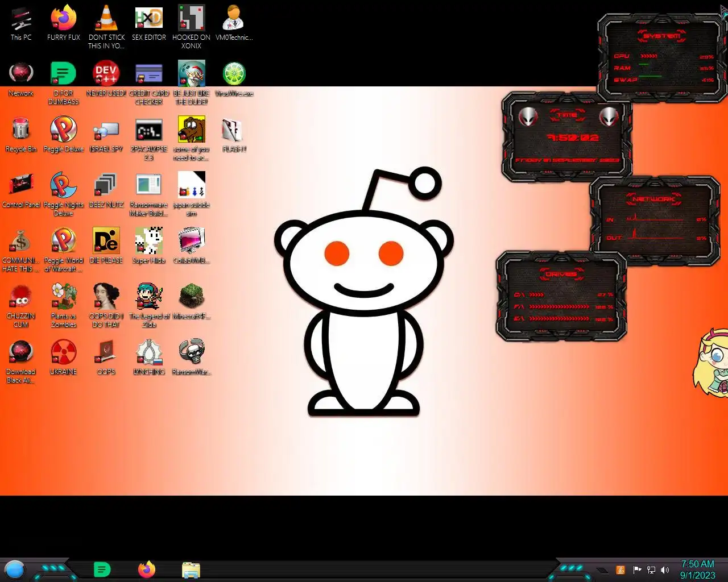The height and width of the screenshot is (582, 728).
Task: Open the Control Panel shortcut
Action: (21, 190)
